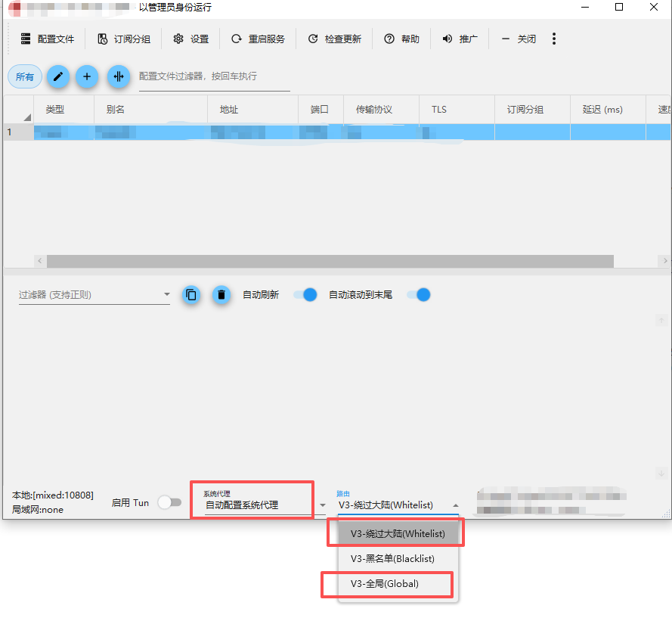This screenshot has height=618, width=672.
Task: Open the three-dot more options menu
Action: click(x=554, y=39)
